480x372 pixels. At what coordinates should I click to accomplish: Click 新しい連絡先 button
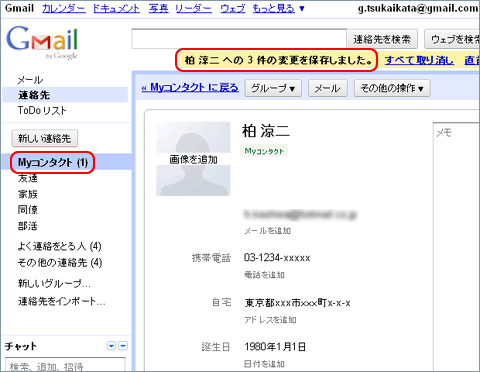(x=45, y=138)
